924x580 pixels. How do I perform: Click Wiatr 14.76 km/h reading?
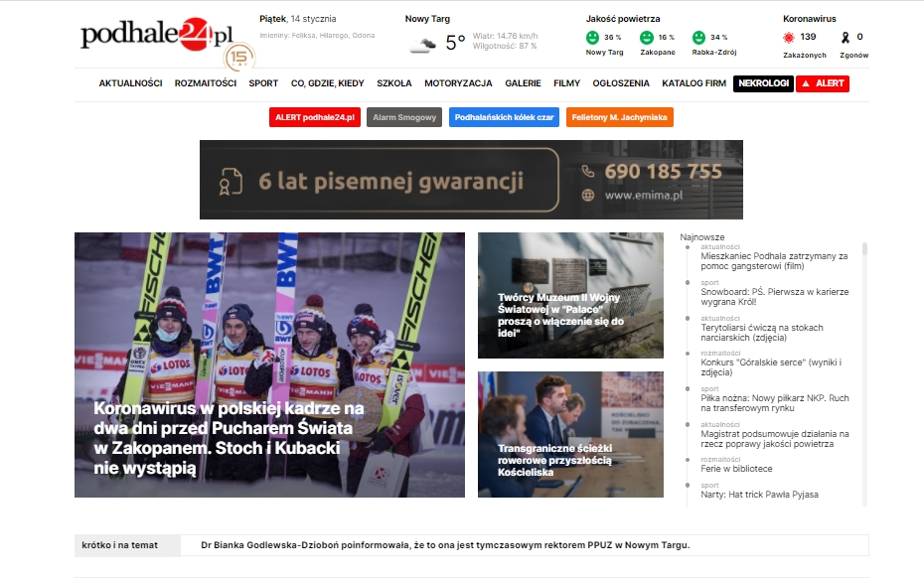pos(505,36)
